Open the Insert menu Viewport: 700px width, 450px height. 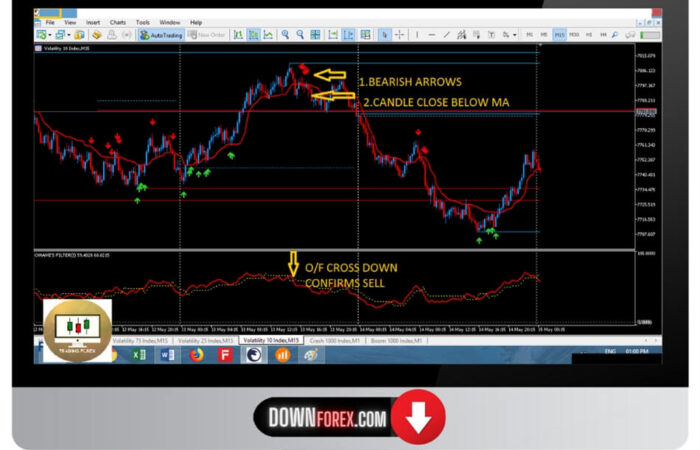tap(93, 22)
